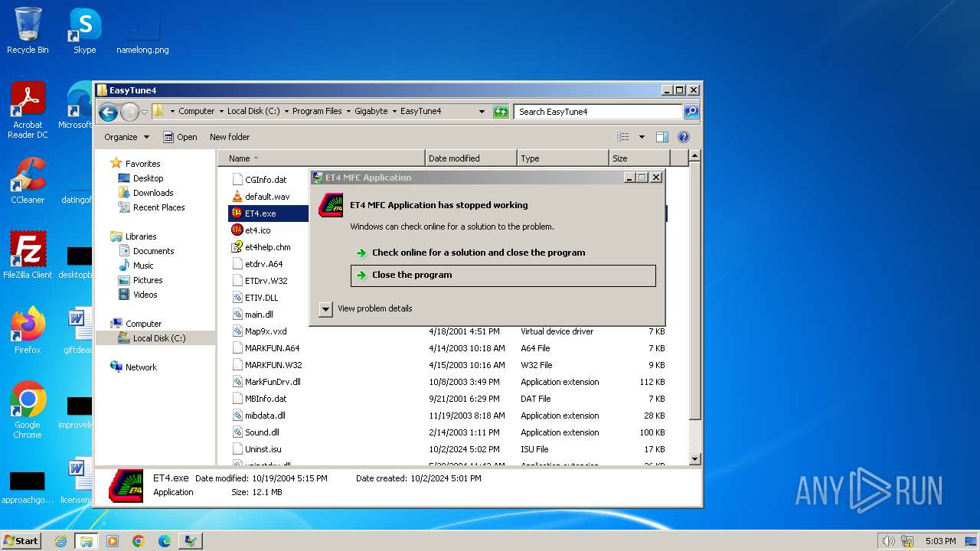980x551 pixels.
Task: Sort files by the Size column
Action: [x=639, y=158]
